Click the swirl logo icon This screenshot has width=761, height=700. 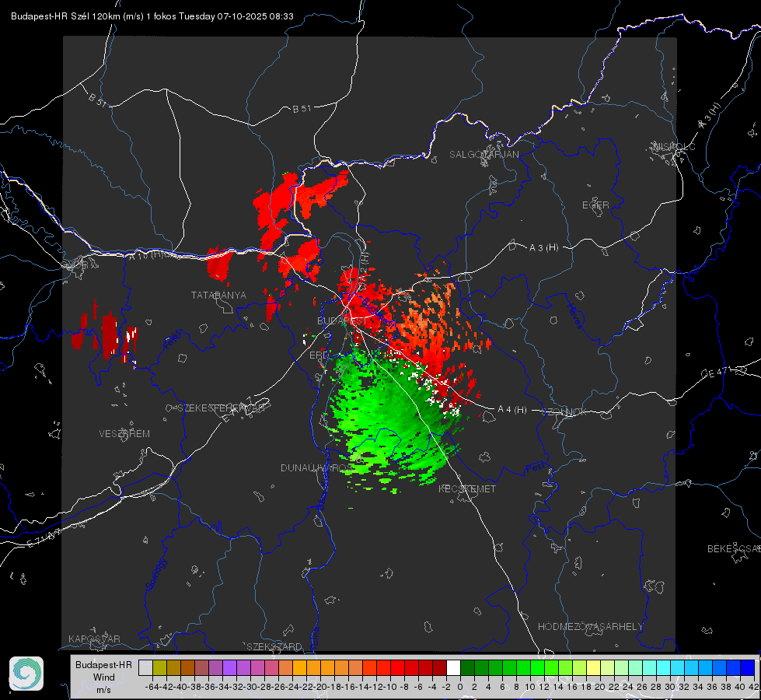point(26,674)
